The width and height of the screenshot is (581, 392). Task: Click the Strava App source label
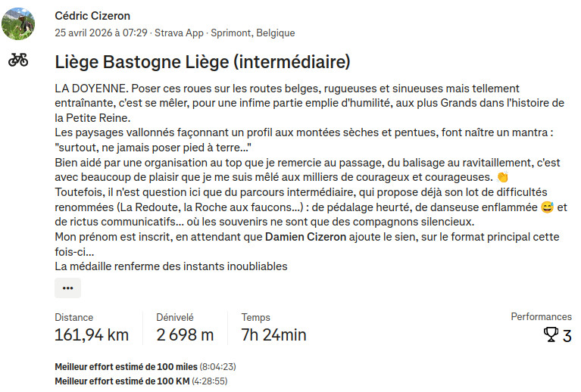pos(179,33)
